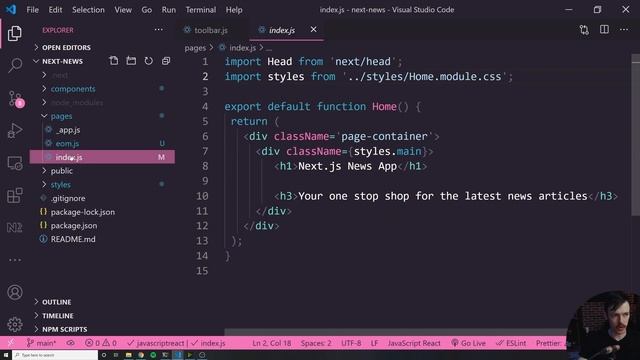Open the View menu
Screen dimensions: 640x360
coord(123,9)
